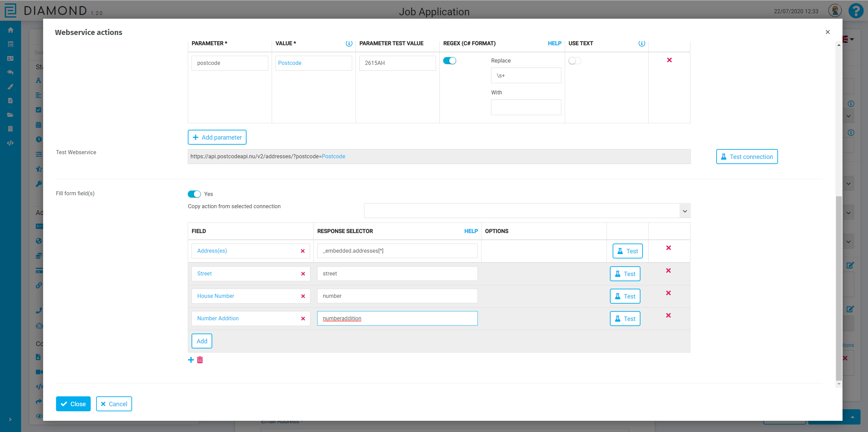This screenshot has height=432, width=868.
Task: Click HELP link in Regex column header
Action: point(554,43)
